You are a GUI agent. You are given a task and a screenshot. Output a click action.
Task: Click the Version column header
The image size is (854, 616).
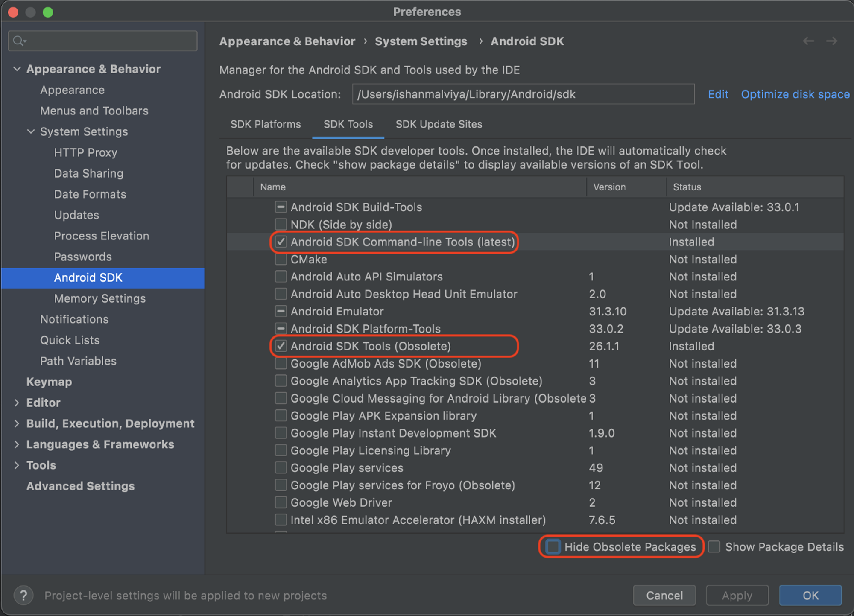tap(626, 187)
